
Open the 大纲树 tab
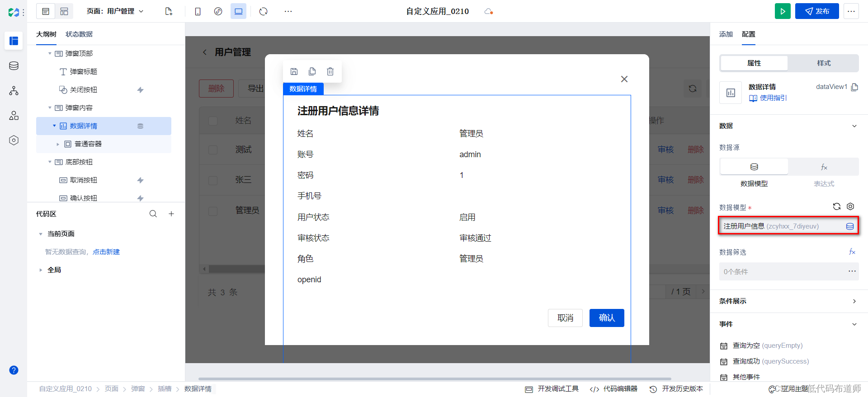tap(46, 34)
